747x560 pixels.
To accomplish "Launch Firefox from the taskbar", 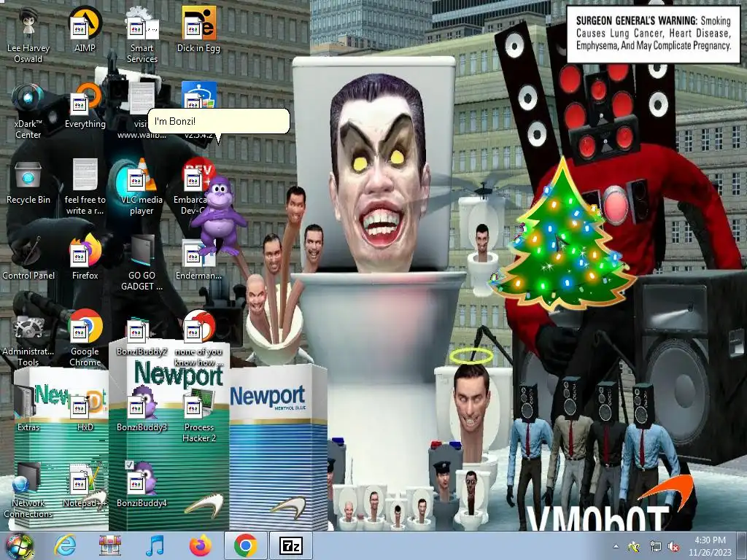I will pos(201,545).
